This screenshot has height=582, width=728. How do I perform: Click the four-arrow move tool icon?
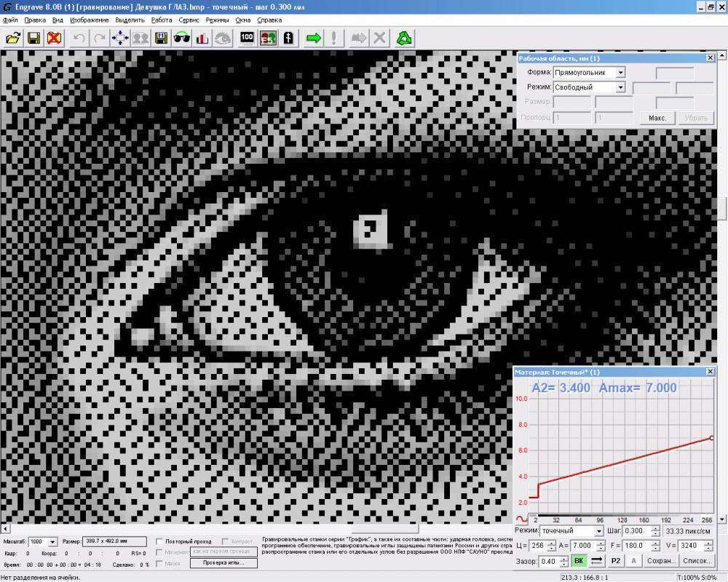[120, 38]
